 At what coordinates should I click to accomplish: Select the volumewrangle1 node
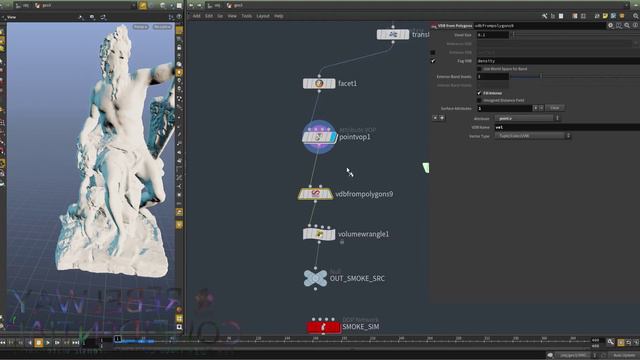coord(319,234)
